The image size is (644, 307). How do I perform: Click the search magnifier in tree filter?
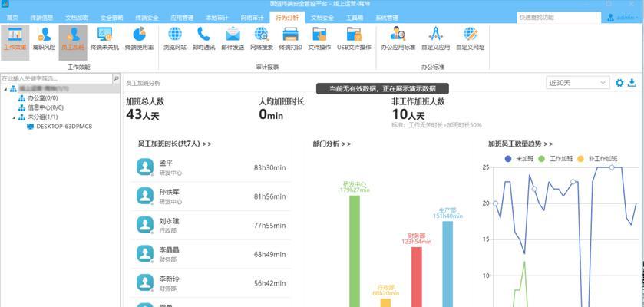coord(116,78)
